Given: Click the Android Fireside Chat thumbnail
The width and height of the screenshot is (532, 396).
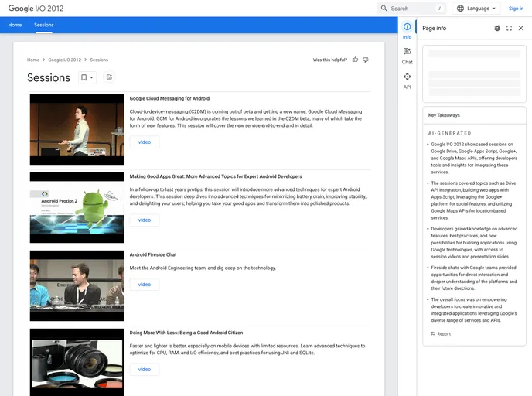Looking at the screenshot, I should coord(77,285).
